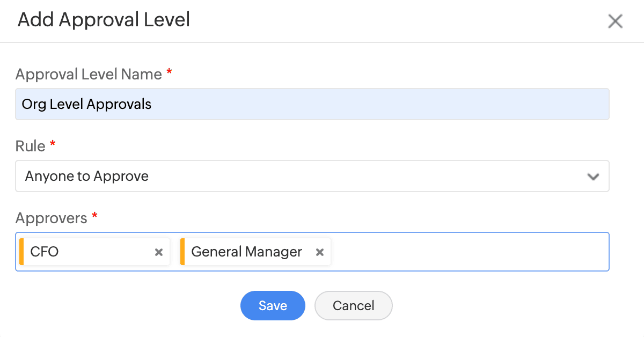
Task: Click the "Approvers" field label
Action: tap(51, 218)
